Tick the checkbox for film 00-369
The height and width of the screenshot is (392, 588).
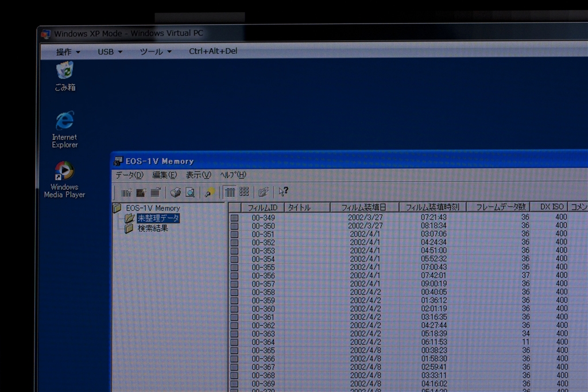coord(235,384)
